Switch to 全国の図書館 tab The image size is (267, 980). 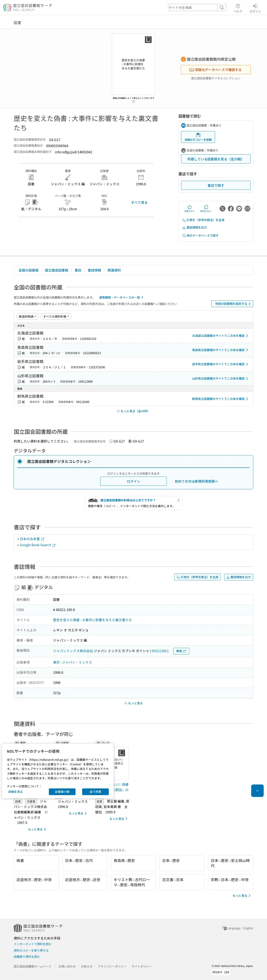coord(28,270)
